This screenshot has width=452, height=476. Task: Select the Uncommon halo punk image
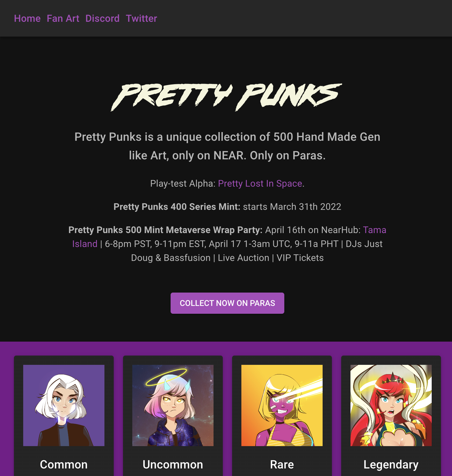(x=173, y=405)
